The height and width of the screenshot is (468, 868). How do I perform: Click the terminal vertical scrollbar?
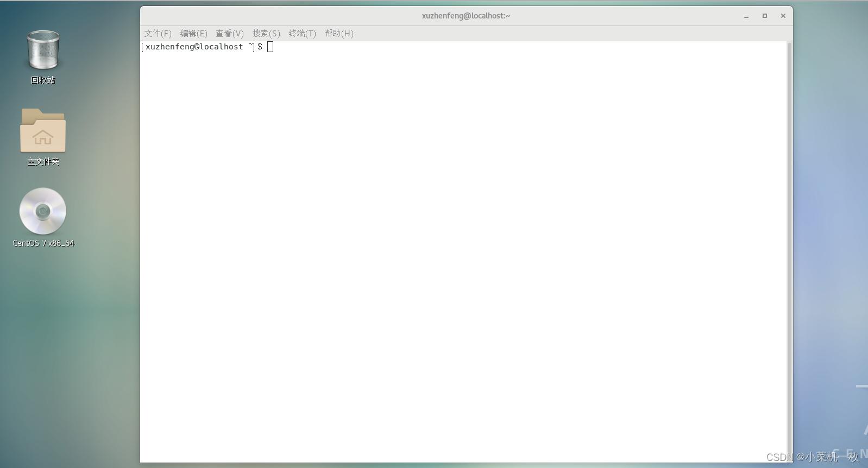(x=789, y=252)
